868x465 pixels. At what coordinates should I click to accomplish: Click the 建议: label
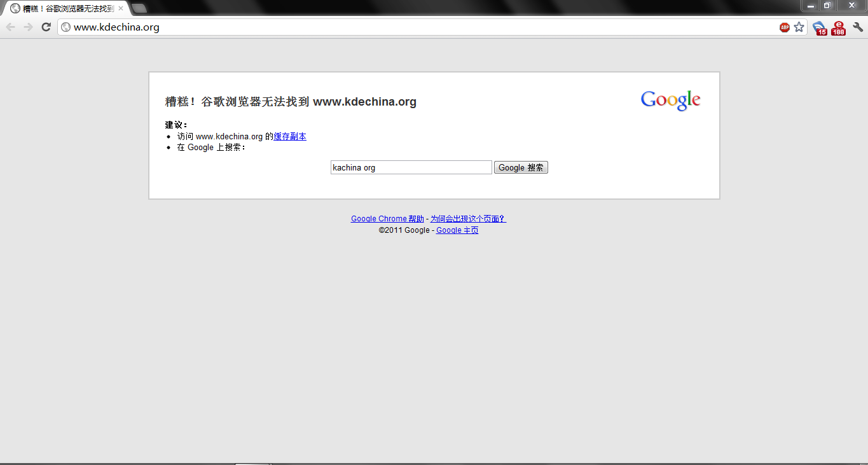pos(176,125)
